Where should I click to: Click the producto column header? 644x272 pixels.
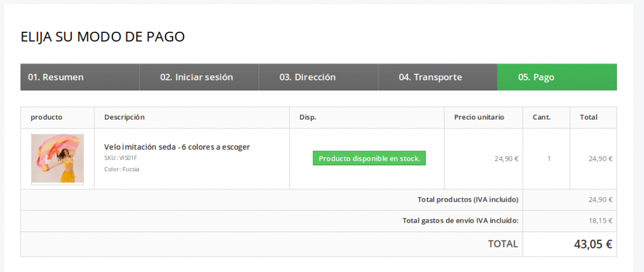[46, 117]
